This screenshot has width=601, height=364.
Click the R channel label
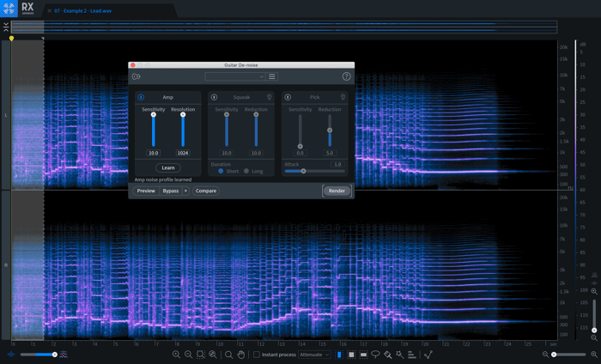click(x=6, y=265)
